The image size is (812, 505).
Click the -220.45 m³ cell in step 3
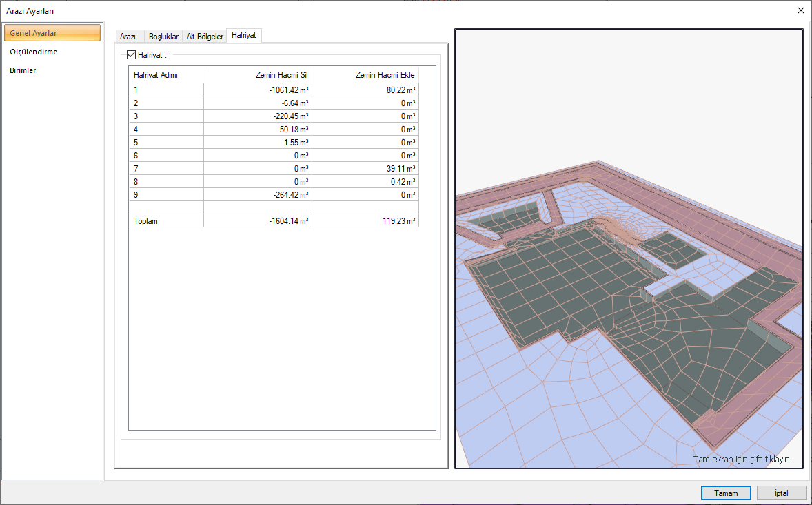pyautogui.click(x=258, y=116)
